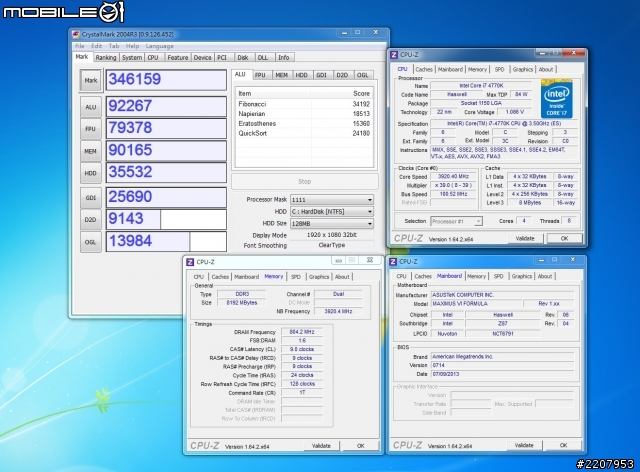Image resolution: width=640 pixels, height=472 pixels.
Task: Run the FPU benchmark button
Action: point(91,129)
